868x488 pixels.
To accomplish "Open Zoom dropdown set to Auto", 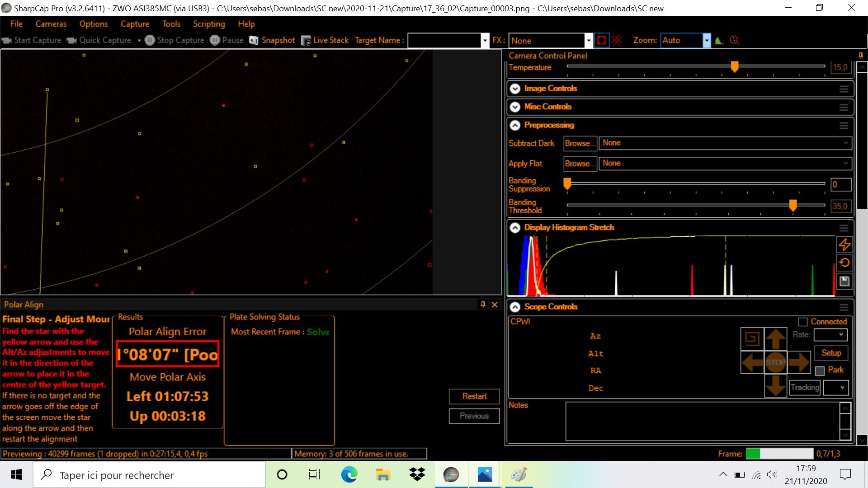I will click(x=707, y=40).
